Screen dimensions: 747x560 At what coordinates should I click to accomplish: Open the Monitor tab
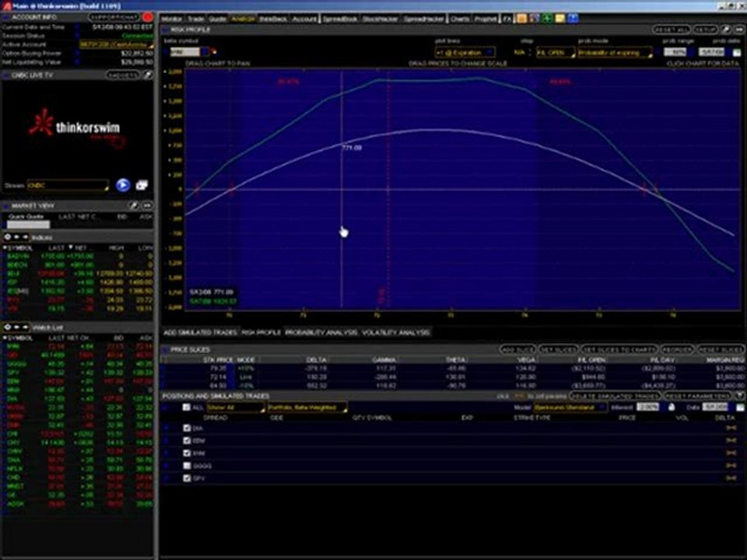pyautogui.click(x=171, y=19)
